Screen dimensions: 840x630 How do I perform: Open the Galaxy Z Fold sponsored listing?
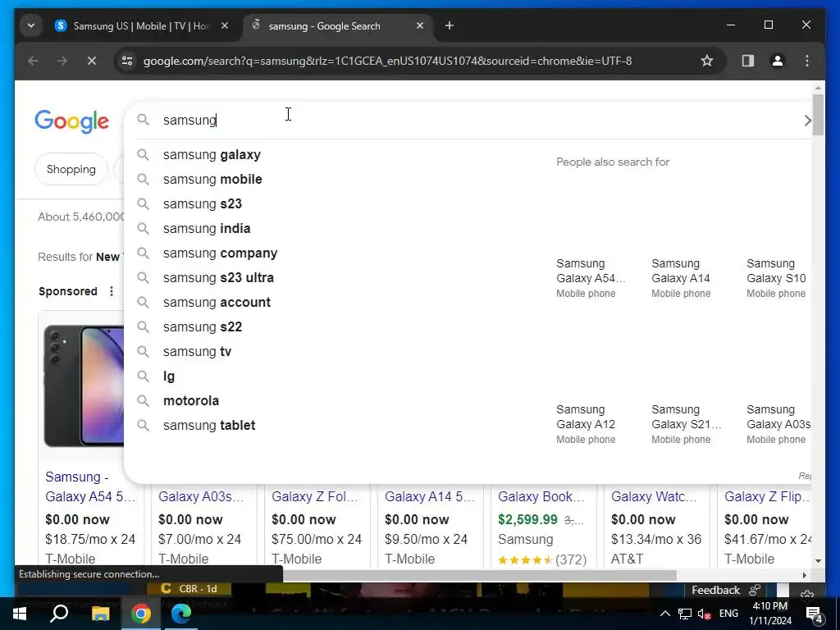point(314,496)
